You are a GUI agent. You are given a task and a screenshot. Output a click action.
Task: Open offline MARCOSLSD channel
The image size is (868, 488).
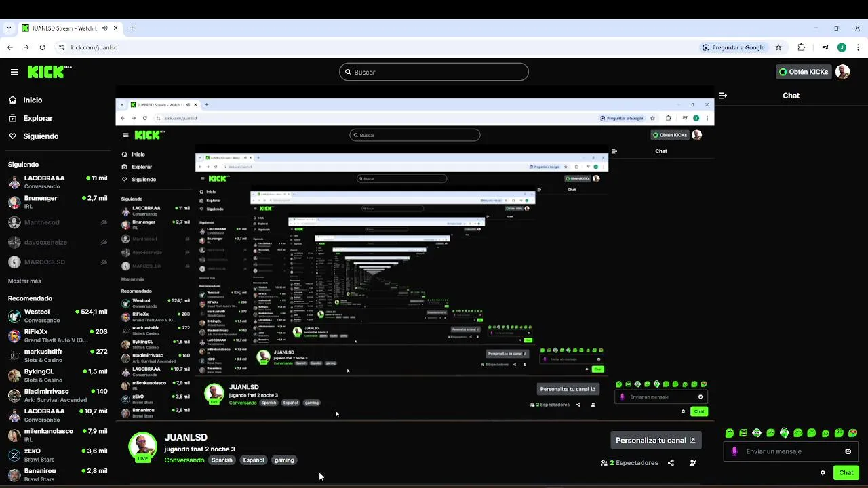(58, 262)
